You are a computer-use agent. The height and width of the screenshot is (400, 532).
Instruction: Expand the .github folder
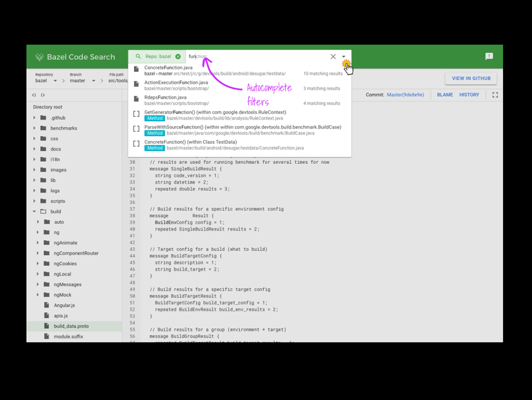(x=34, y=117)
